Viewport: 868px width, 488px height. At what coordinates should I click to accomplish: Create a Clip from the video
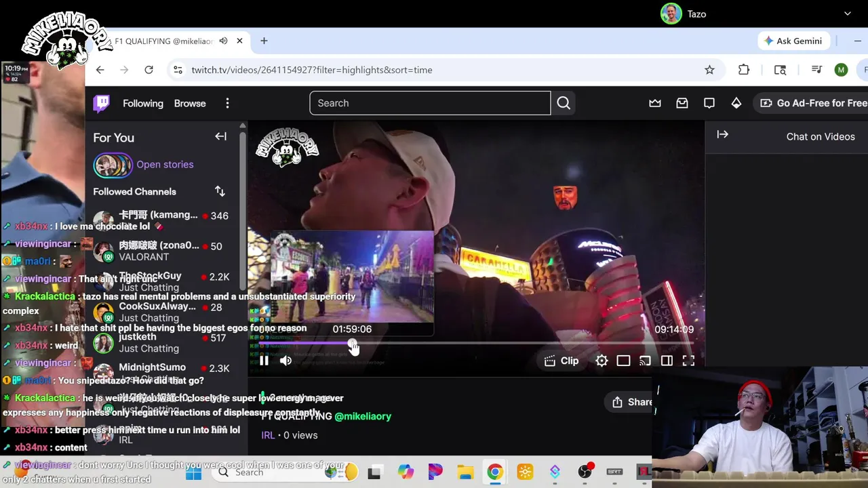point(561,361)
